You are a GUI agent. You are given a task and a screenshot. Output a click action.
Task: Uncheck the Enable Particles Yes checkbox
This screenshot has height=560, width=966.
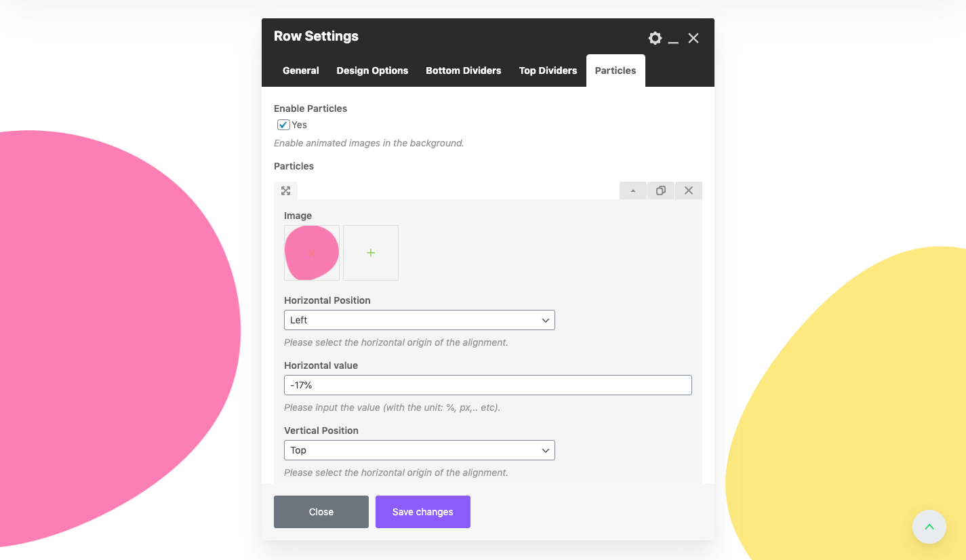point(283,125)
